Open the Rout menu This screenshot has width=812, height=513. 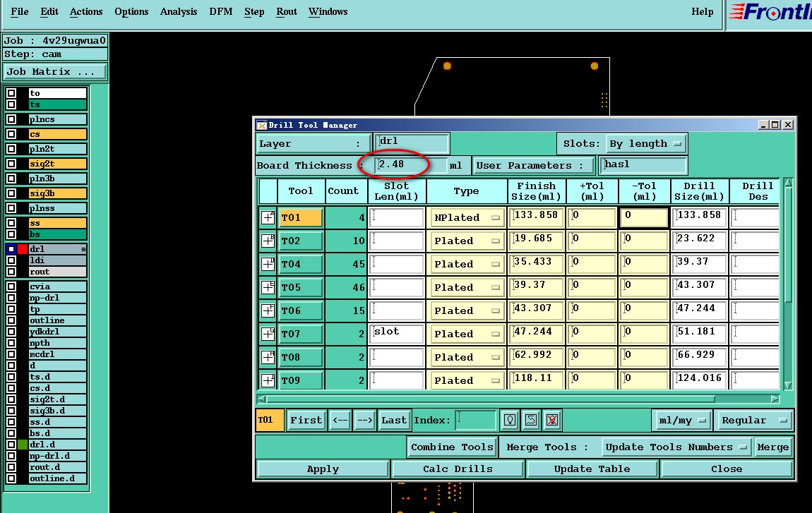[x=287, y=11]
